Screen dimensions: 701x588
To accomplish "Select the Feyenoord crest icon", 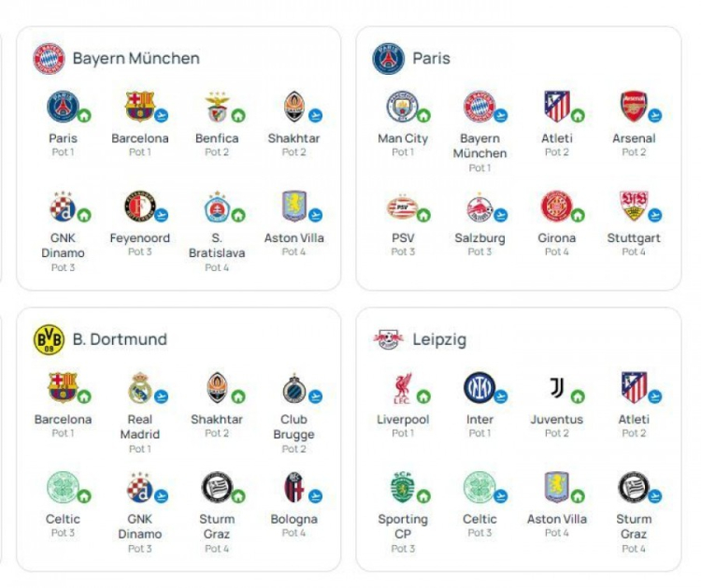I will (138, 206).
